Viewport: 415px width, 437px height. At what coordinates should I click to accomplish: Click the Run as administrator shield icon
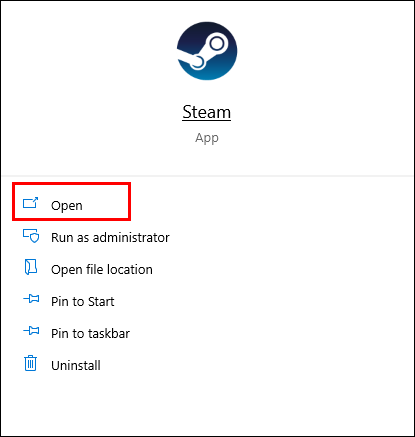31,236
